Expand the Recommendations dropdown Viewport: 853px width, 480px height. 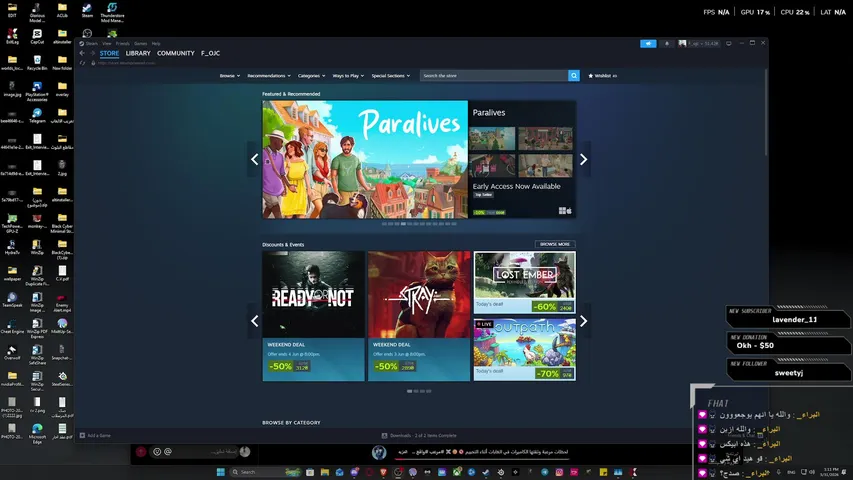pos(269,76)
